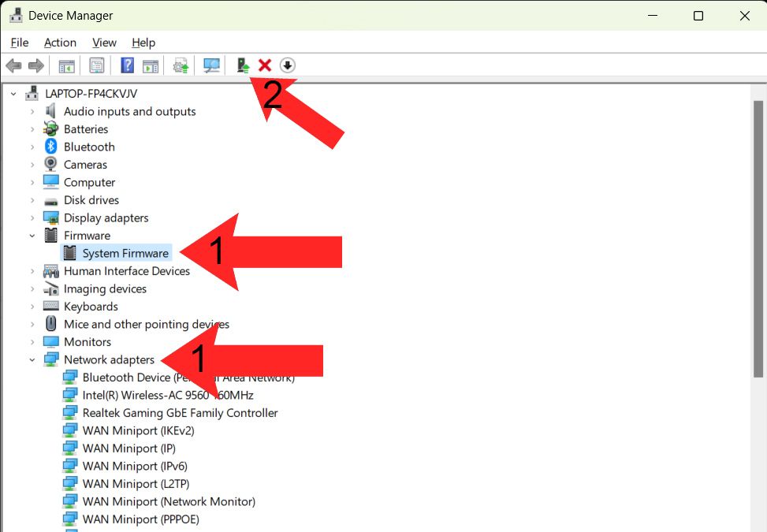The height and width of the screenshot is (532, 767).
Task: Expand the Audio inputs and outputs category
Action: pos(32,112)
